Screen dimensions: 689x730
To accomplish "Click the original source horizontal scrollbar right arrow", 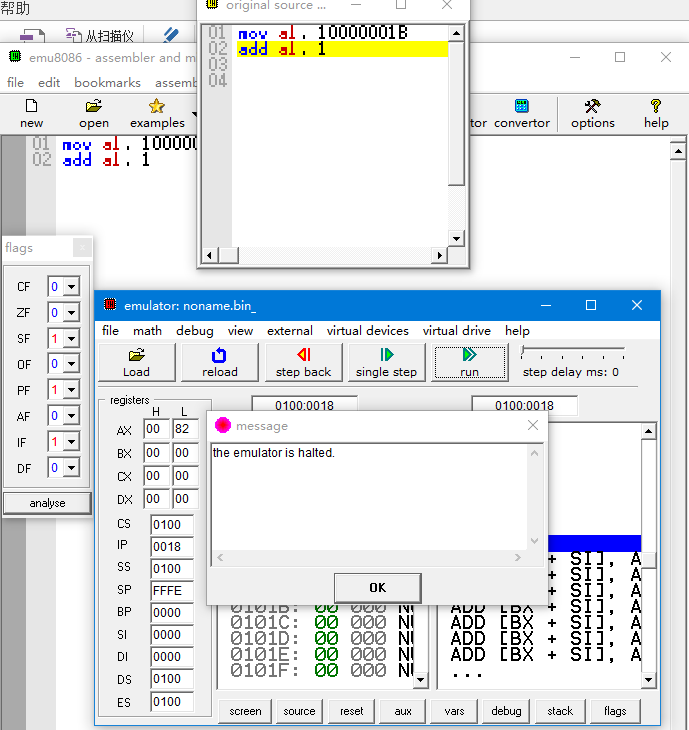I will tap(439, 255).
